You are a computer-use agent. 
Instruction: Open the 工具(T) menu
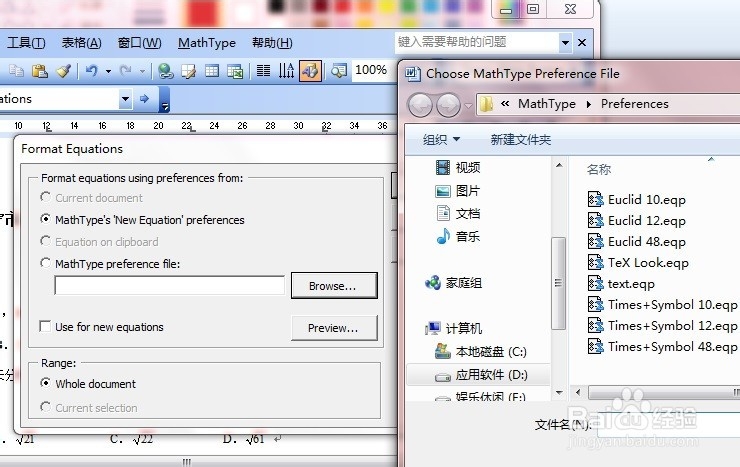(x=26, y=43)
